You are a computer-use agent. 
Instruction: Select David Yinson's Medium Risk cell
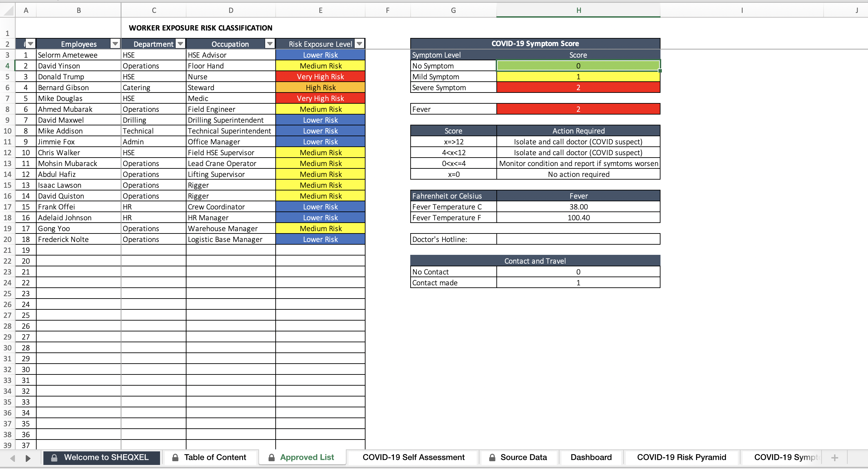(320, 66)
